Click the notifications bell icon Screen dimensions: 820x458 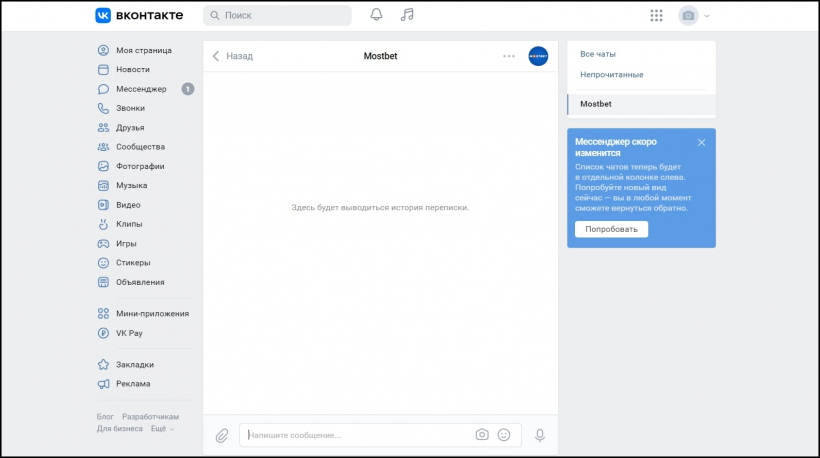pyautogui.click(x=377, y=15)
